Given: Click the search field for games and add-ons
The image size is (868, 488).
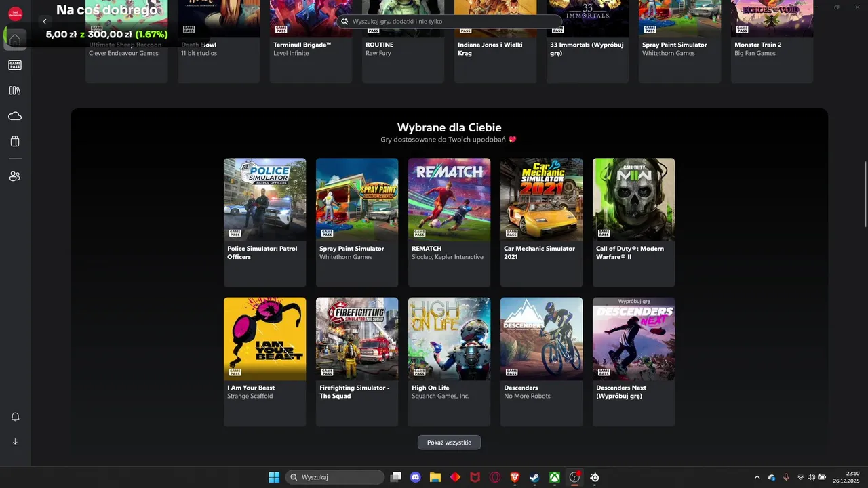Looking at the screenshot, I should [x=449, y=22].
